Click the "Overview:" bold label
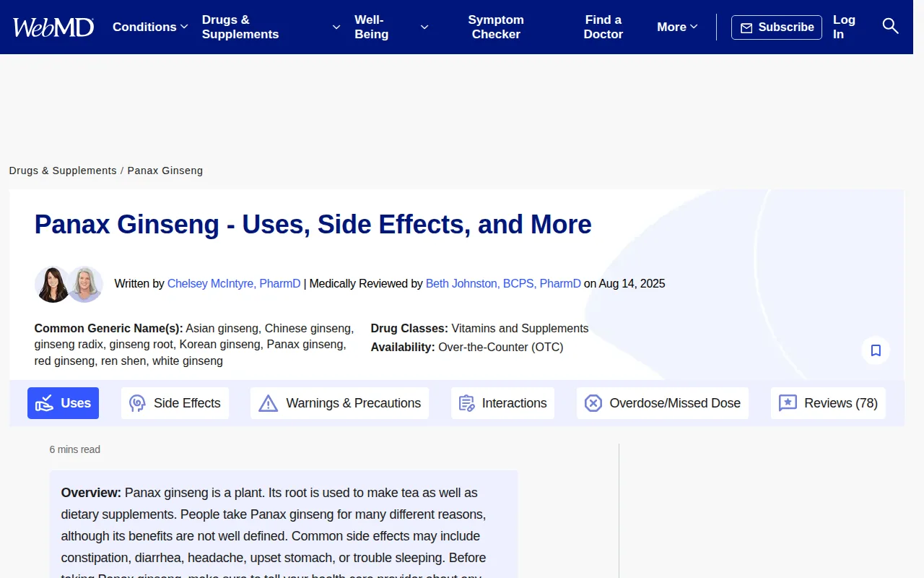This screenshot has height=578, width=924. (91, 493)
